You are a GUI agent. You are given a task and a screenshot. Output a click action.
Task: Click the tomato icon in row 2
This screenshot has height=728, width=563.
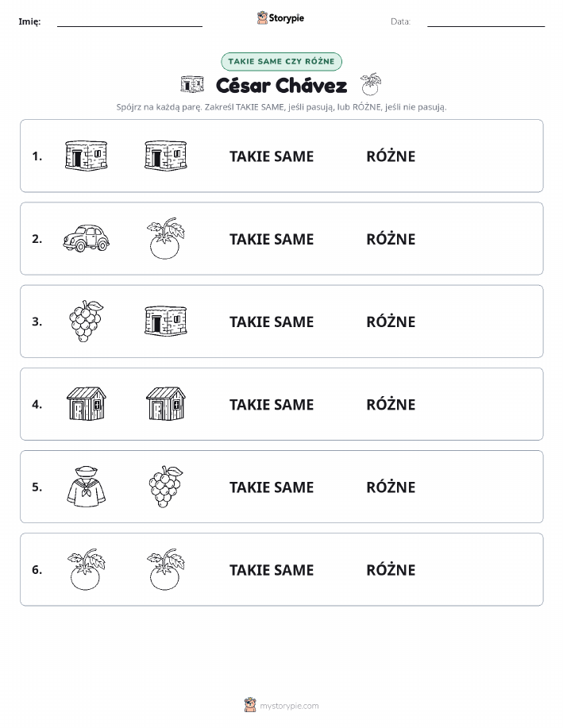coord(166,238)
